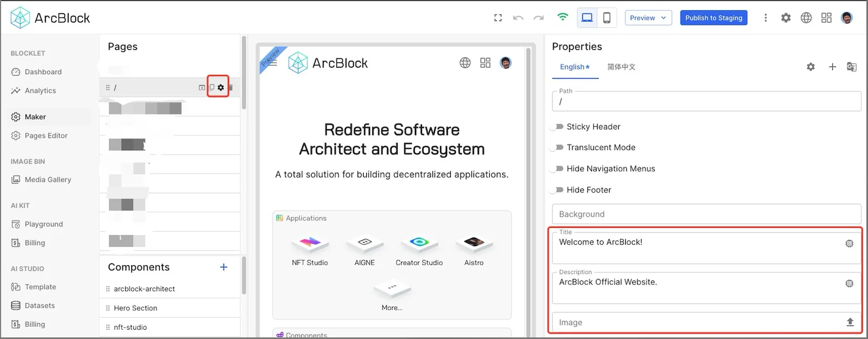Viewport: 868px width, 339px height.
Task: Click the green wifi connection status icon
Action: click(563, 17)
